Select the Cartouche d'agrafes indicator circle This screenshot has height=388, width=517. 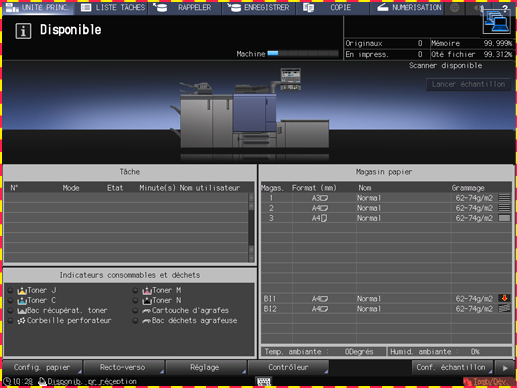135,311
